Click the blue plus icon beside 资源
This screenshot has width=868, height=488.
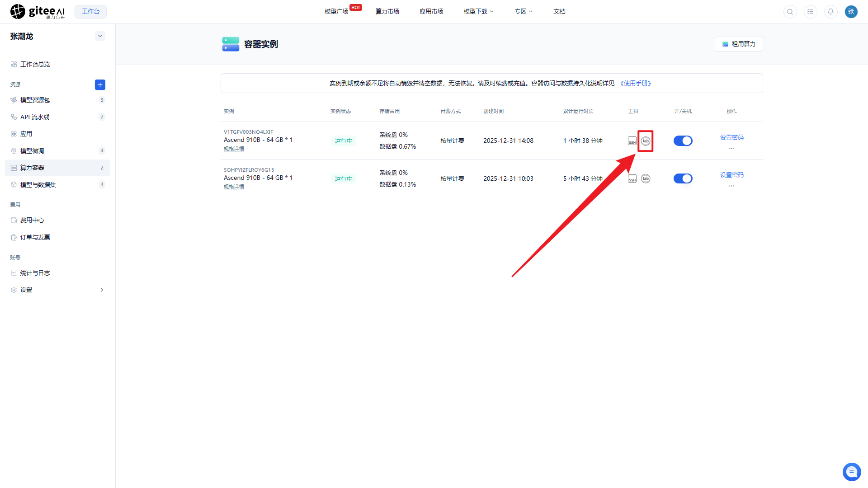pos(100,84)
